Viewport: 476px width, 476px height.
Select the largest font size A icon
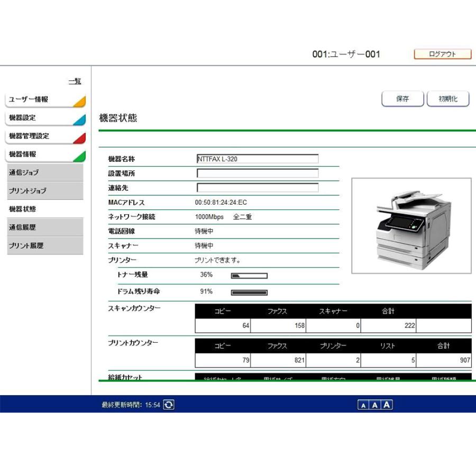click(x=387, y=404)
